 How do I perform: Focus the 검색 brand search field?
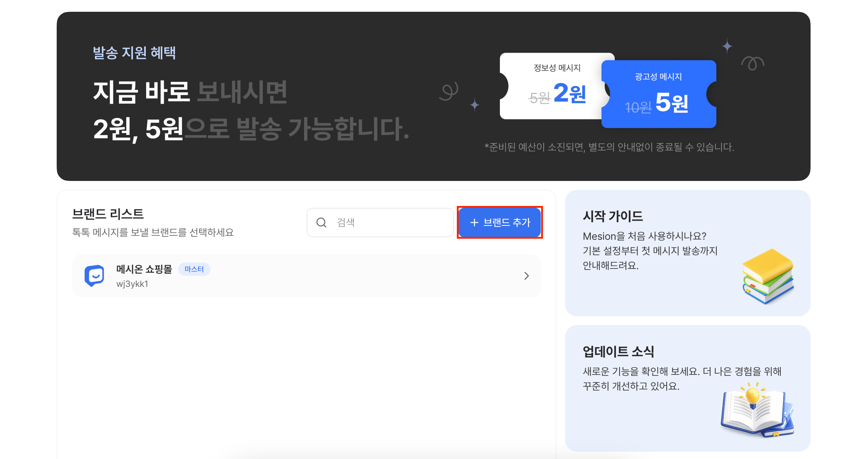[x=380, y=223]
